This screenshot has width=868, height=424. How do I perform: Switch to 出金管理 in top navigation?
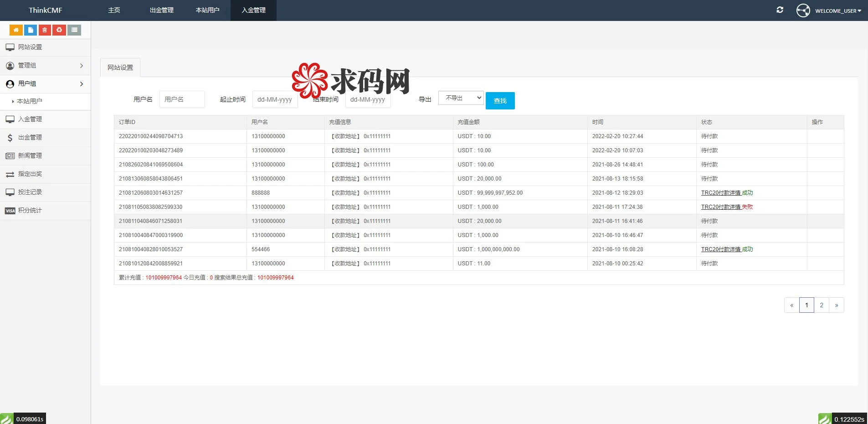[161, 10]
